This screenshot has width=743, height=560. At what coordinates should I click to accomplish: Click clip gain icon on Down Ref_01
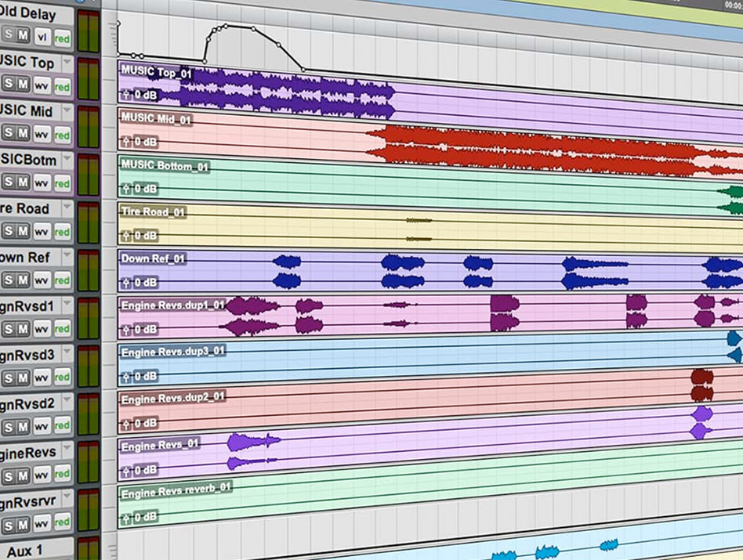pos(126,283)
